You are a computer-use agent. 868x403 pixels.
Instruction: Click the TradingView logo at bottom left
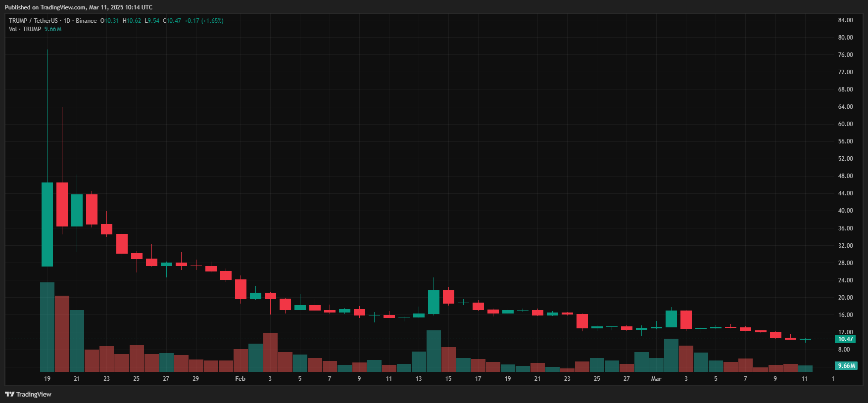click(x=28, y=394)
